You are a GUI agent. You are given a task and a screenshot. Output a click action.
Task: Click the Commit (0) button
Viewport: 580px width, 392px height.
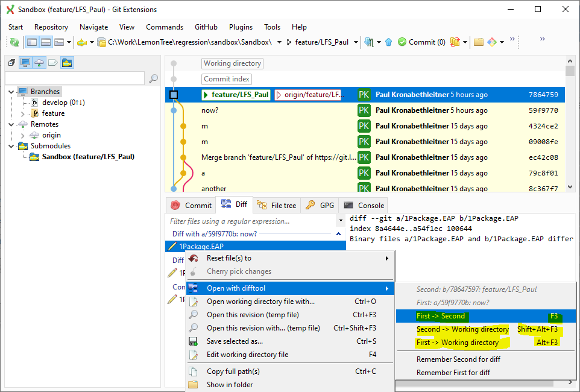click(x=421, y=42)
